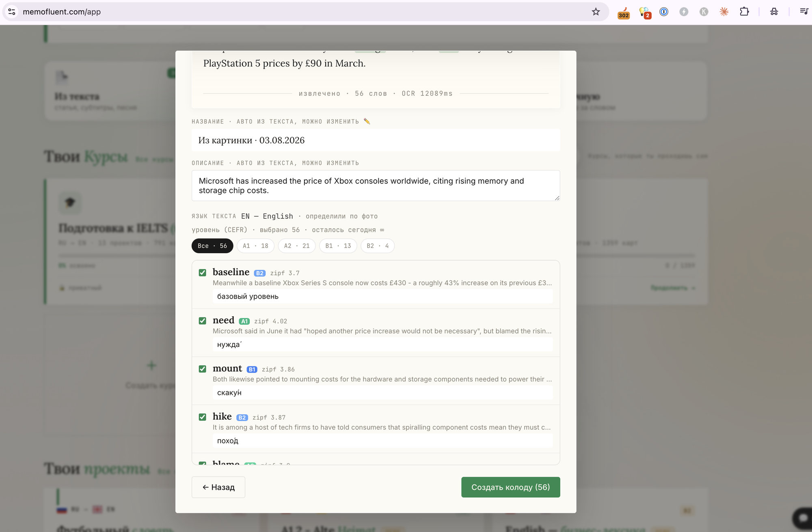Bookmark this page with the star icon
Screen dimensions: 812x532
tap(596, 12)
